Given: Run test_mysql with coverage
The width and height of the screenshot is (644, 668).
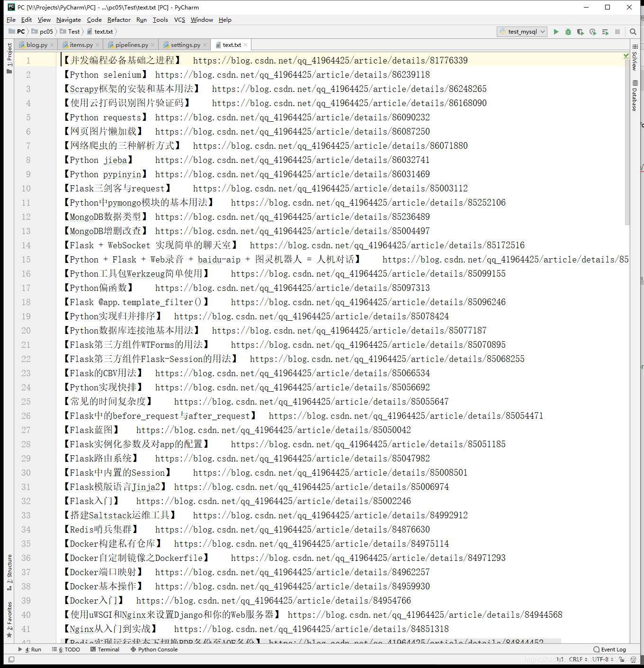Looking at the screenshot, I should (581, 32).
